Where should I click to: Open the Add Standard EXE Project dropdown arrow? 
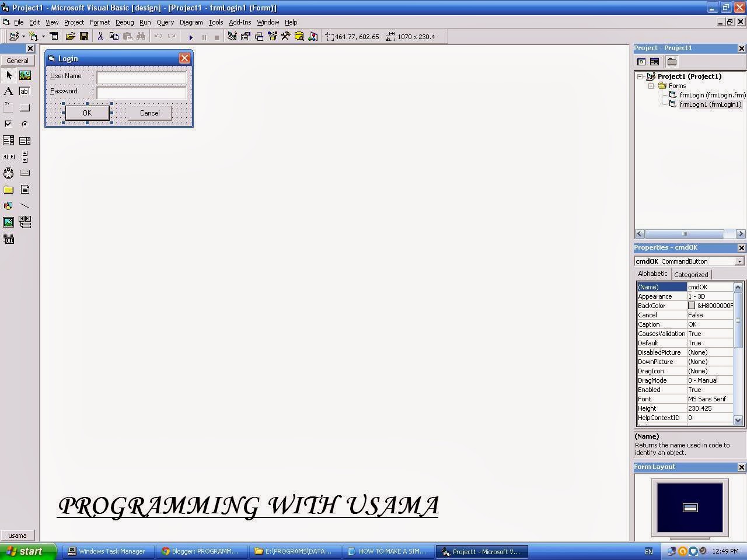(x=23, y=36)
